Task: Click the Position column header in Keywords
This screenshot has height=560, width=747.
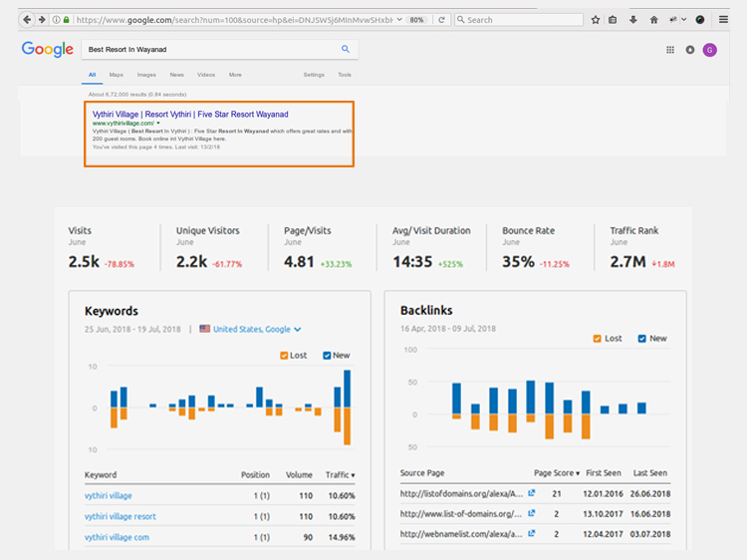Action: (255, 474)
